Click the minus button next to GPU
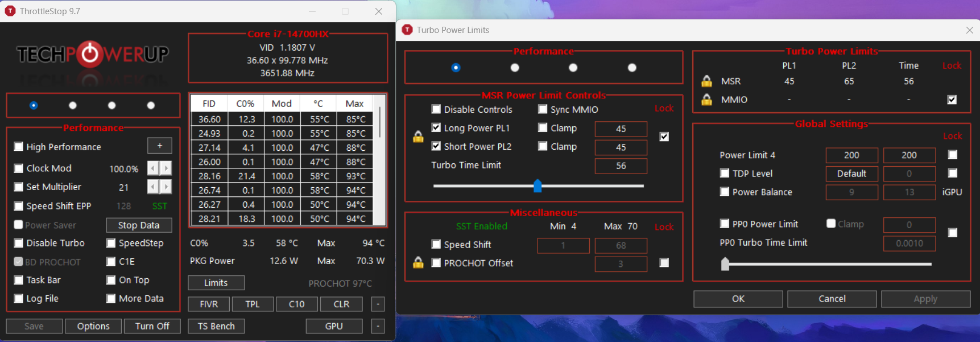980x342 pixels. [378, 326]
